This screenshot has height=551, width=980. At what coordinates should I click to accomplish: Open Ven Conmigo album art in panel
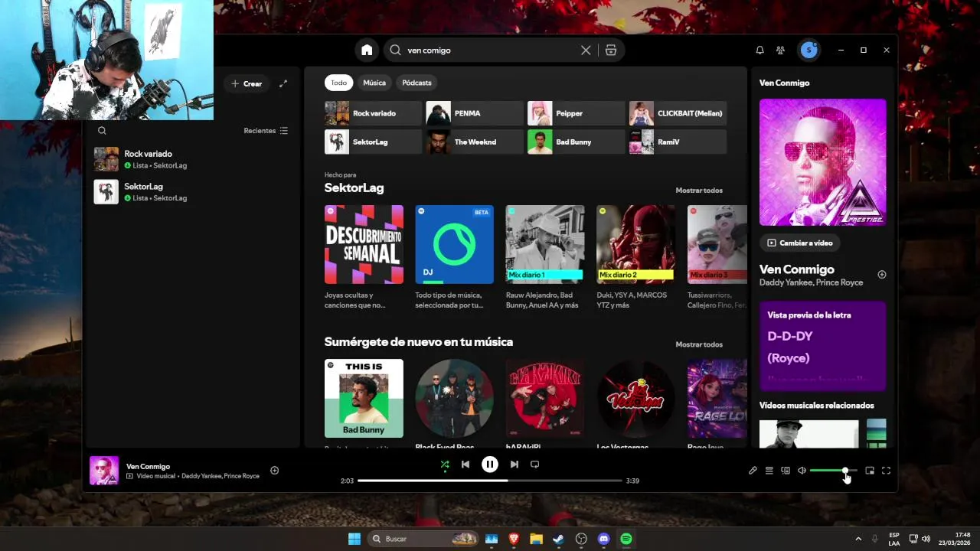[x=822, y=162]
